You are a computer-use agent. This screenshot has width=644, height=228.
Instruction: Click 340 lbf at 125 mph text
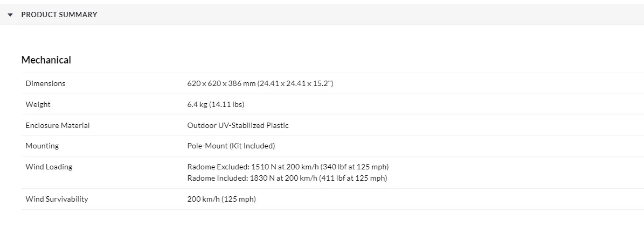pos(355,167)
